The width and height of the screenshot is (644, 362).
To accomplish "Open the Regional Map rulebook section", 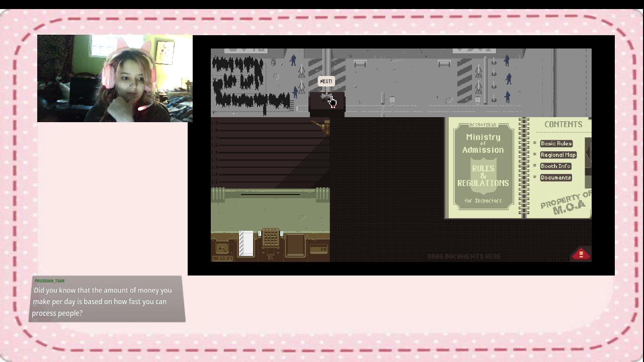I will pos(558,155).
